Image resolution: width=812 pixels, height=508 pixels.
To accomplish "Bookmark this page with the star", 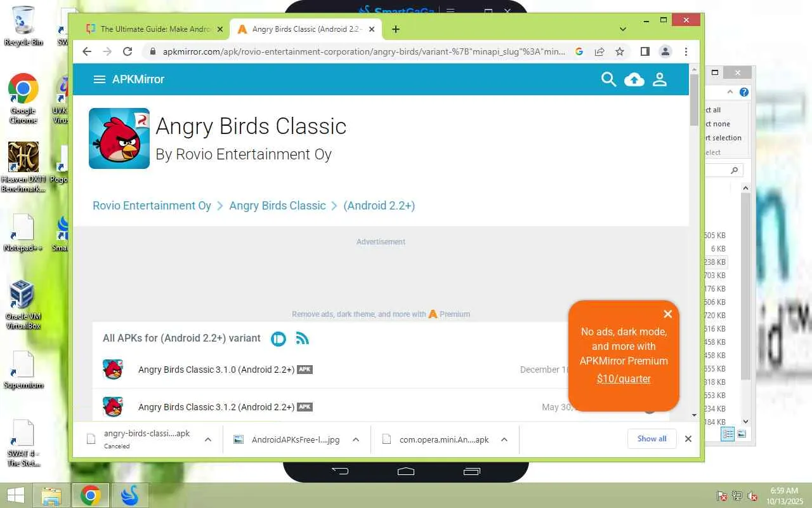I will click(620, 51).
